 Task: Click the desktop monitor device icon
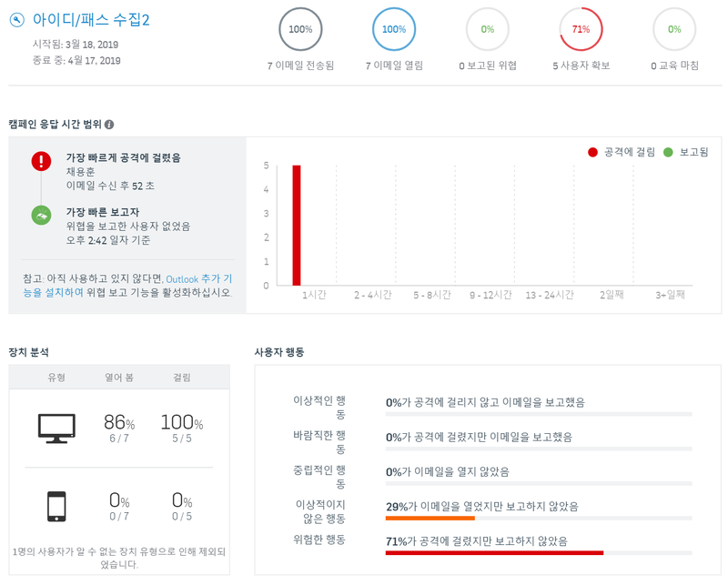coord(56,429)
